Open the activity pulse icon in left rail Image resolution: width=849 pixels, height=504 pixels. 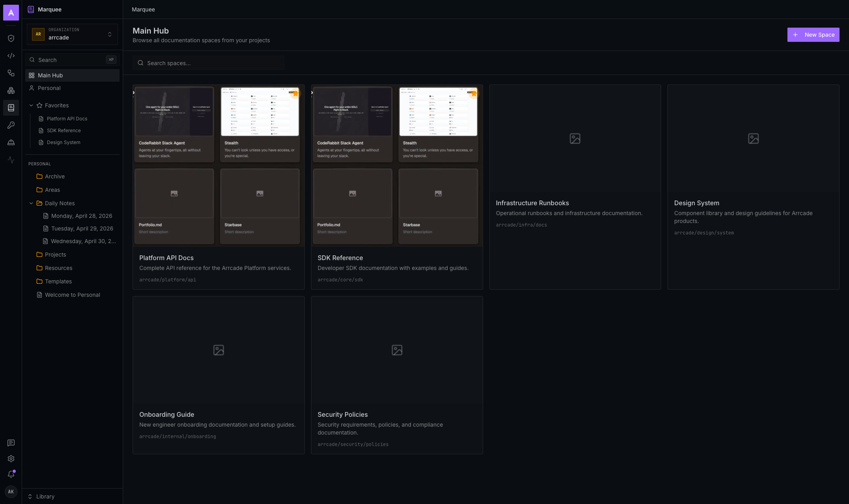click(x=11, y=160)
